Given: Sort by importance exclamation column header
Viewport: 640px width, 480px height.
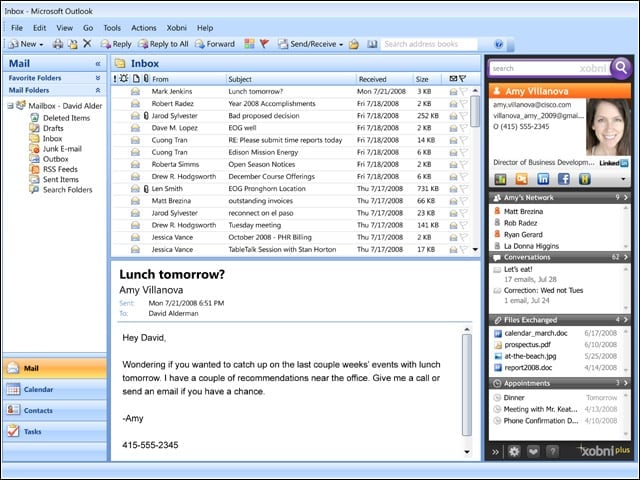Looking at the screenshot, I should coord(115,79).
